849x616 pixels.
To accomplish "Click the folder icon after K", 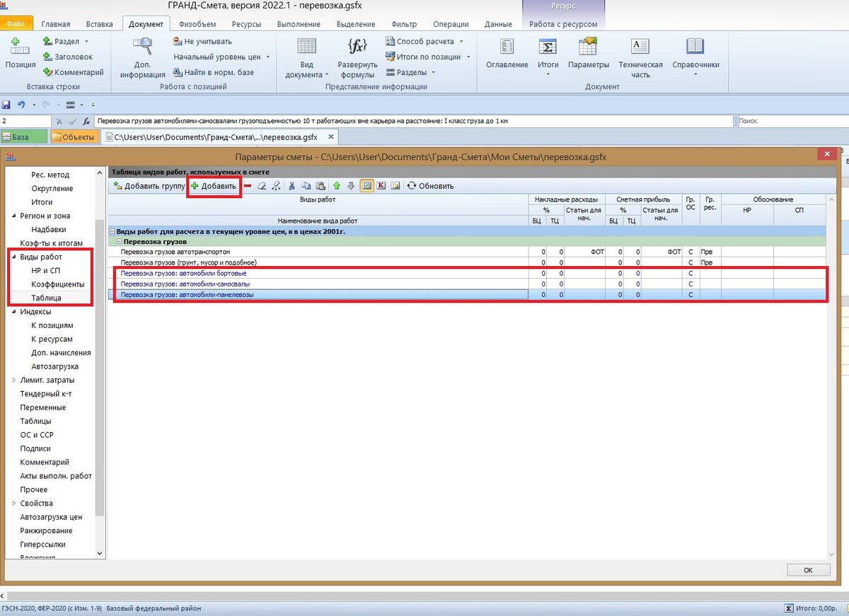I will click(x=395, y=186).
